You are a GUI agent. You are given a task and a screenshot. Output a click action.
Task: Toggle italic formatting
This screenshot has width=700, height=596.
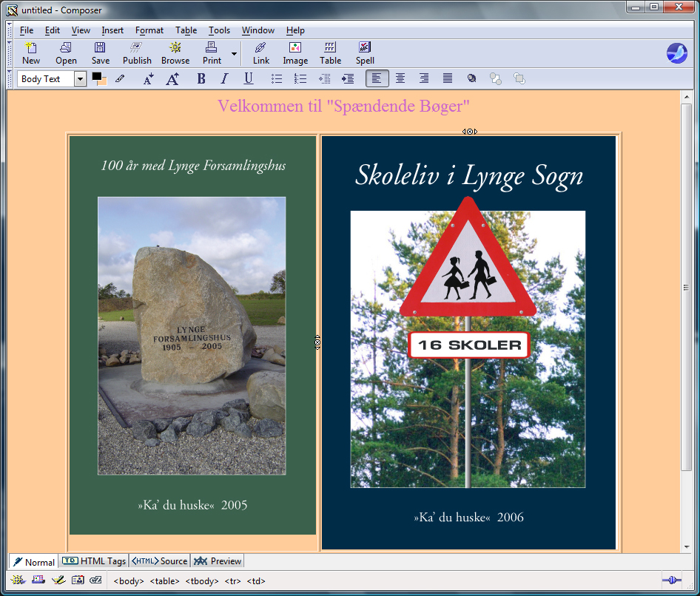224,78
